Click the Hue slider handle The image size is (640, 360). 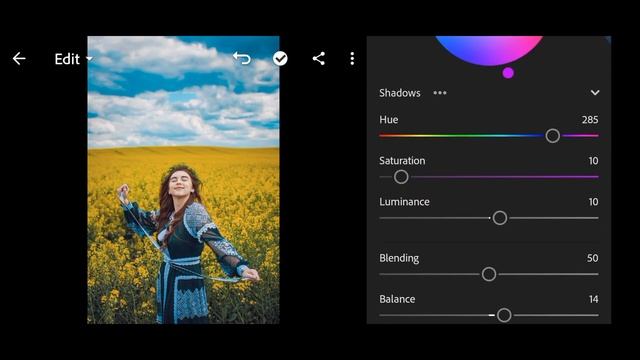click(x=553, y=136)
